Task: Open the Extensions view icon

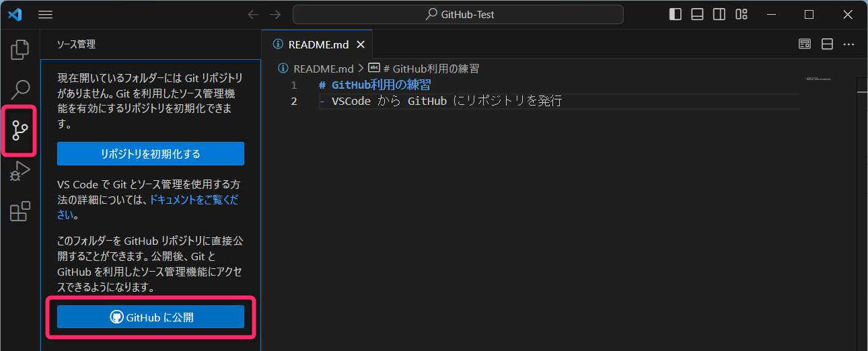Action: 20,212
